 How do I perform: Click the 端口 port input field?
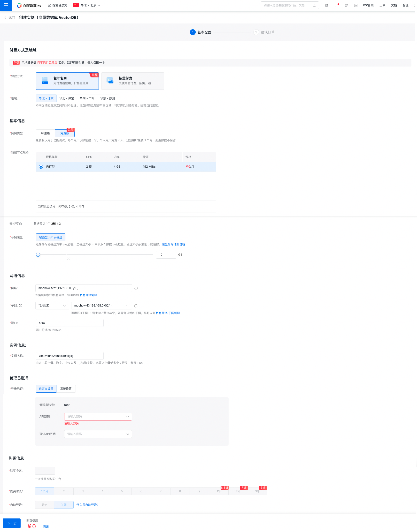69,323
